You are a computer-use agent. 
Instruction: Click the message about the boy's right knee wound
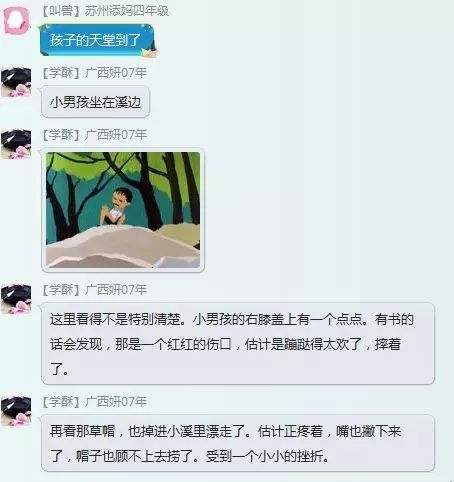tap(238, 343)
